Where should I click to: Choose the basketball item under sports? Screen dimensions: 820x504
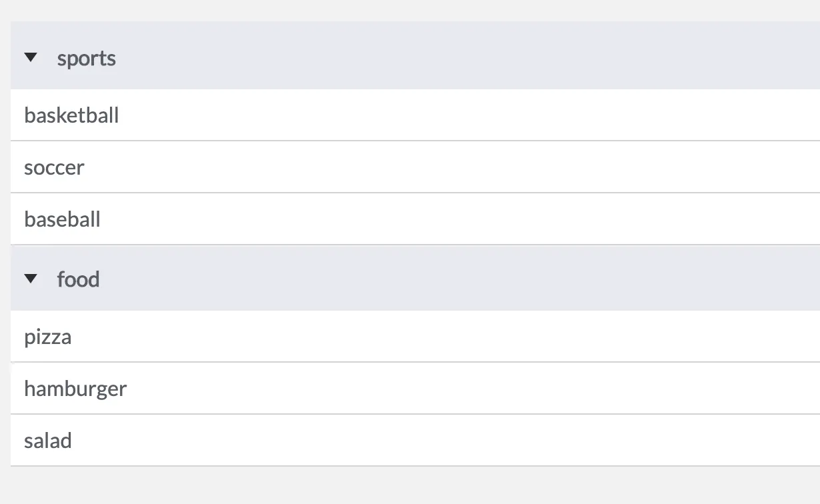[71, 115]
